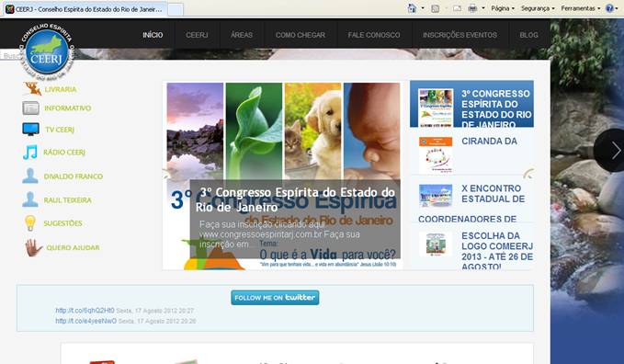Viewport: 624px width, 364px height.
Task: Click the Follow Me on Twitter button
Action: [x=275, y=298]
